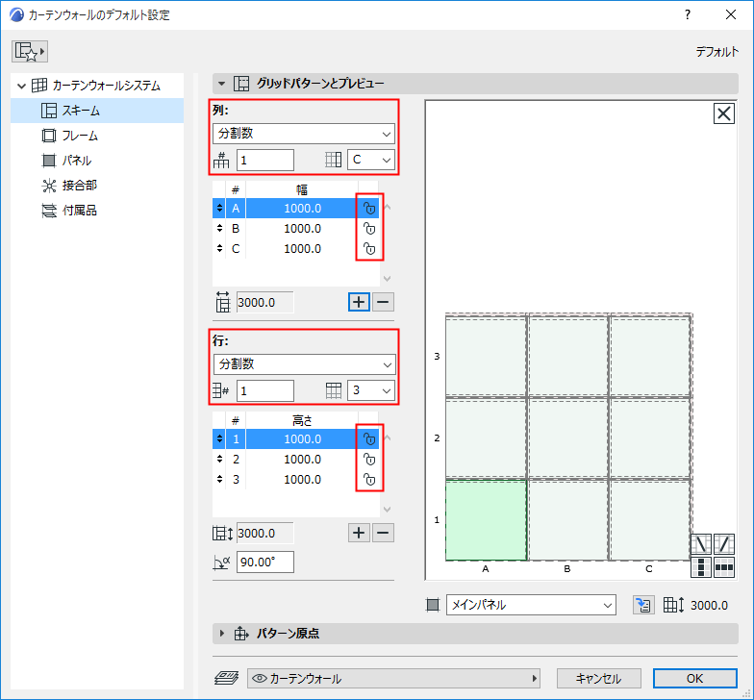Select panel B2 in the preview grid
The height and width of the screenshot is (700, 754).
[x=567, y=438]
